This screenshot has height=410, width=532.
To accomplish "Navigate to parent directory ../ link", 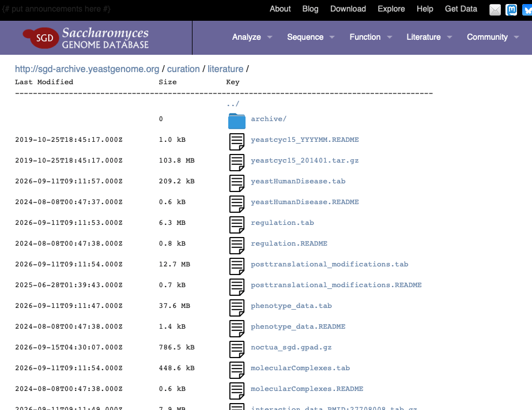I will 233,104.
